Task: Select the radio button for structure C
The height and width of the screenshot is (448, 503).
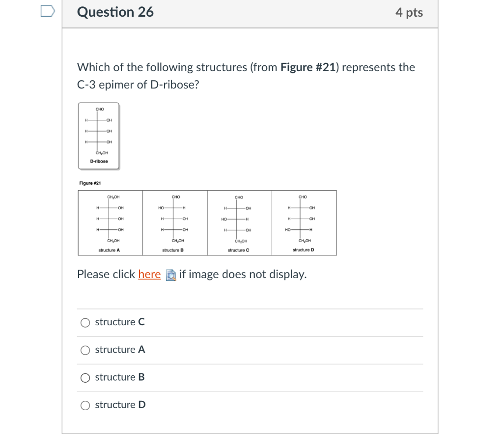Action: [85, 322]
